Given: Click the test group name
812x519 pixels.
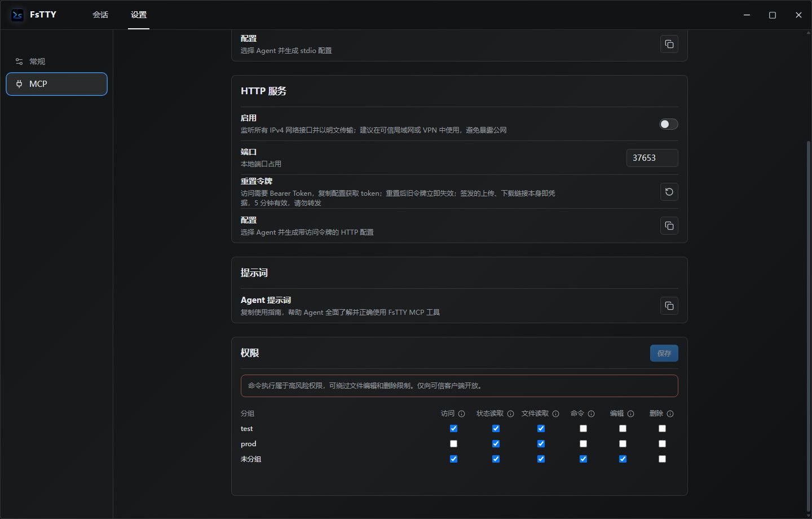Looking at the screenshot, I should click(247, 429).
